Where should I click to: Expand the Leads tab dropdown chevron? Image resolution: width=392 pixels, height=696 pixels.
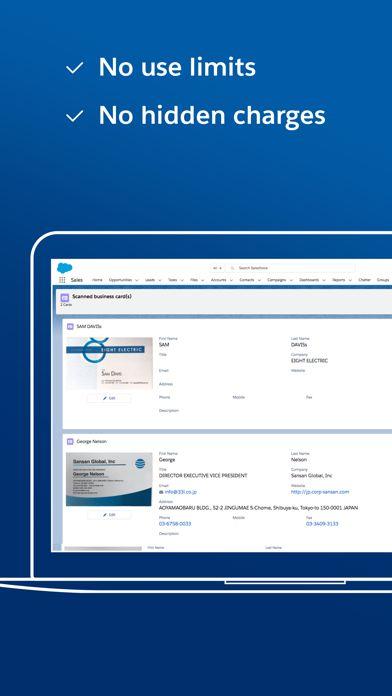tap(159, 281)
